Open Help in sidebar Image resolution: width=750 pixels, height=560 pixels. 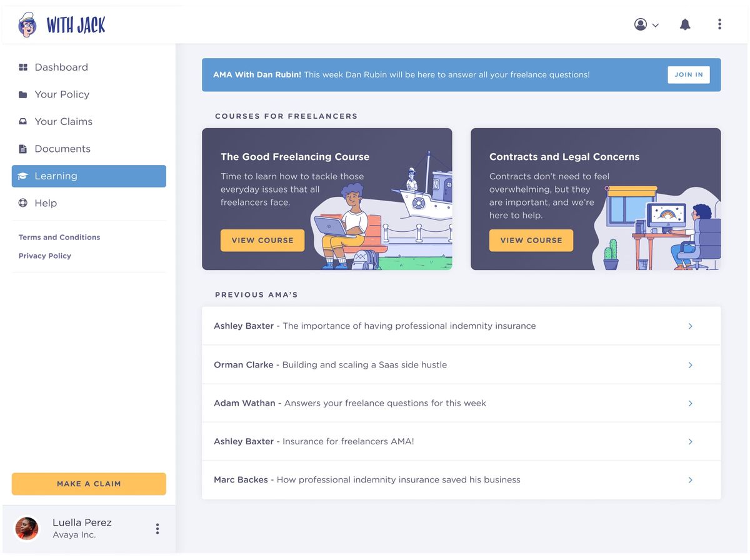pyautogui.click(x=89, y=203)
